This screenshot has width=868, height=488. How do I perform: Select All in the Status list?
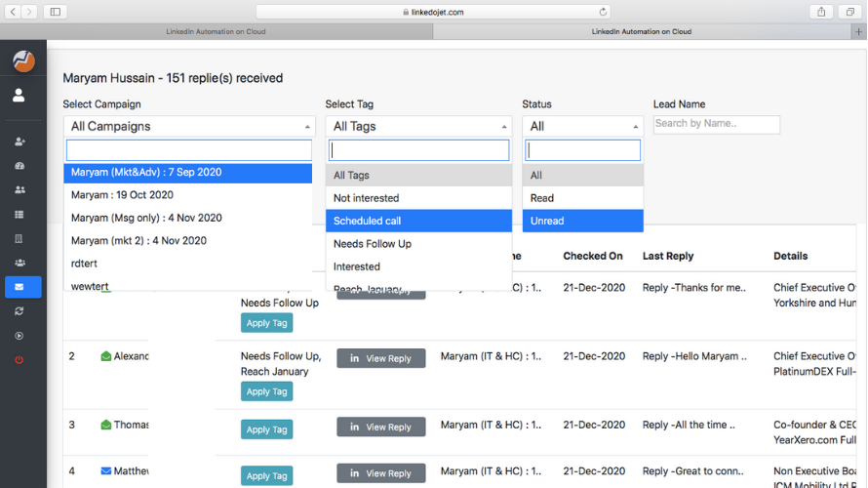[x=583, y=175]
